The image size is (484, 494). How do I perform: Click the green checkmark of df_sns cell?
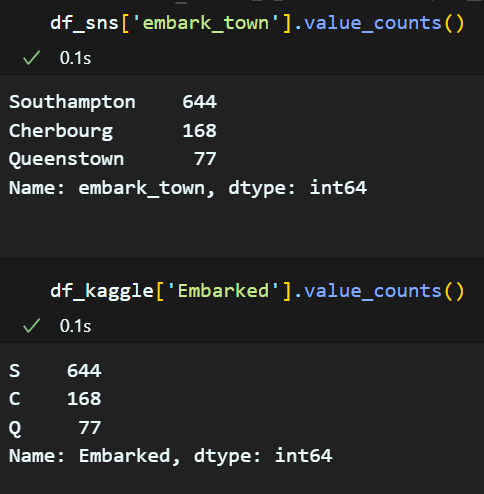[32, 58]
